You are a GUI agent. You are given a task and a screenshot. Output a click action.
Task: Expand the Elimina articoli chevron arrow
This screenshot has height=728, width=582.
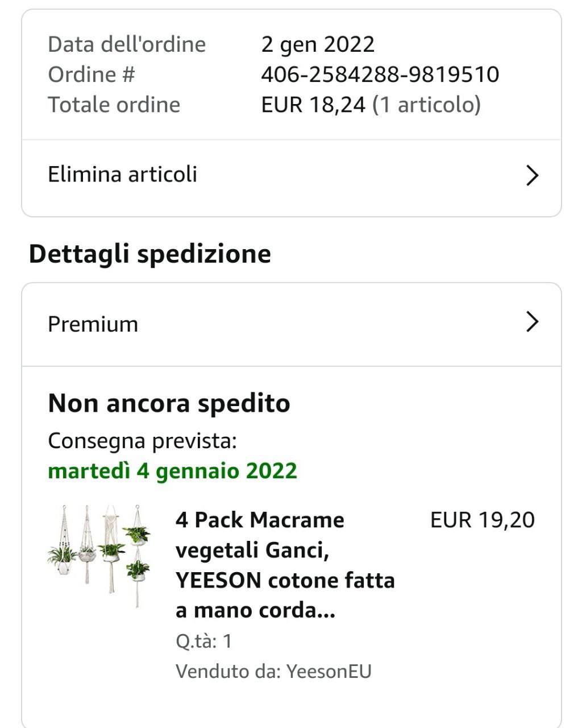(532, 175)
